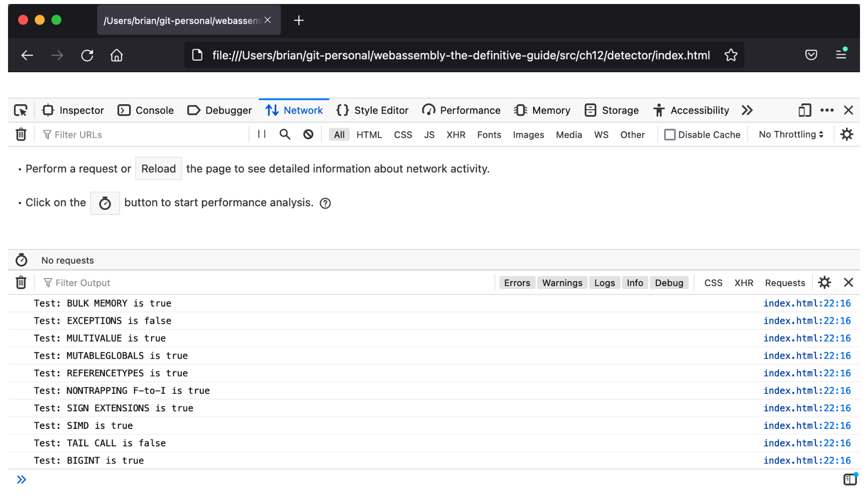This screenshot has height=497, width=868.
Task: Click the browser address bar URL
Action: [461, 55]
